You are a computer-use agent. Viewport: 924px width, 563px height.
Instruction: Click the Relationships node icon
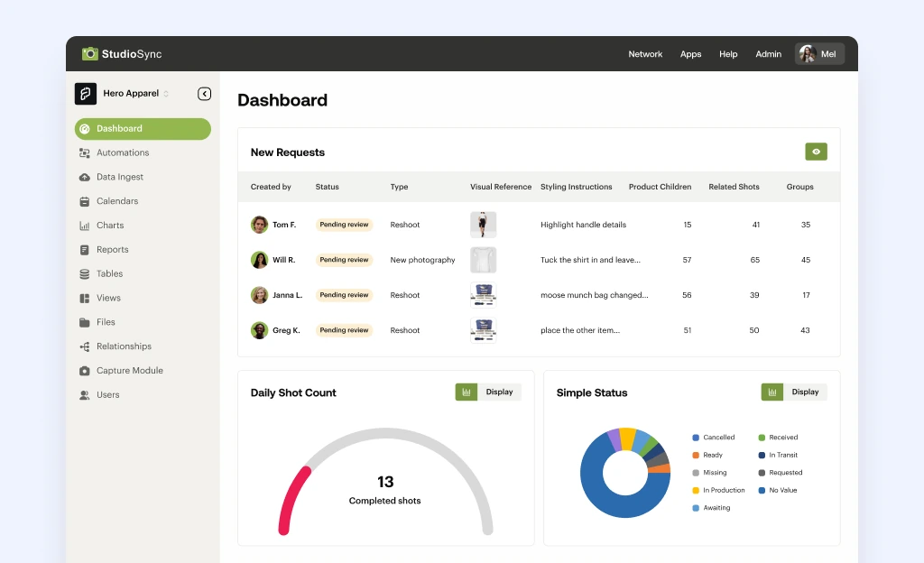85,346
